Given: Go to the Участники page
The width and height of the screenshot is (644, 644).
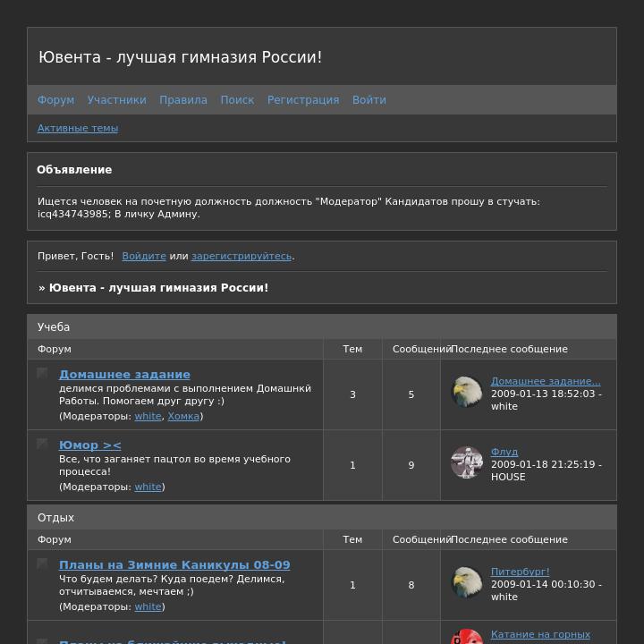Looking at the screenshot, I should [116, 100].
